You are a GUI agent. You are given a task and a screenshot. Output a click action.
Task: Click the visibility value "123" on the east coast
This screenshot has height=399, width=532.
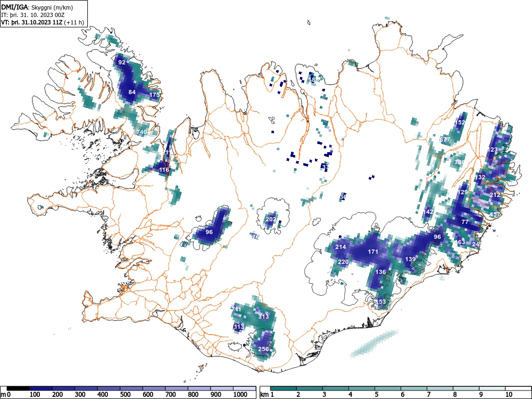(x=492, y=149)
